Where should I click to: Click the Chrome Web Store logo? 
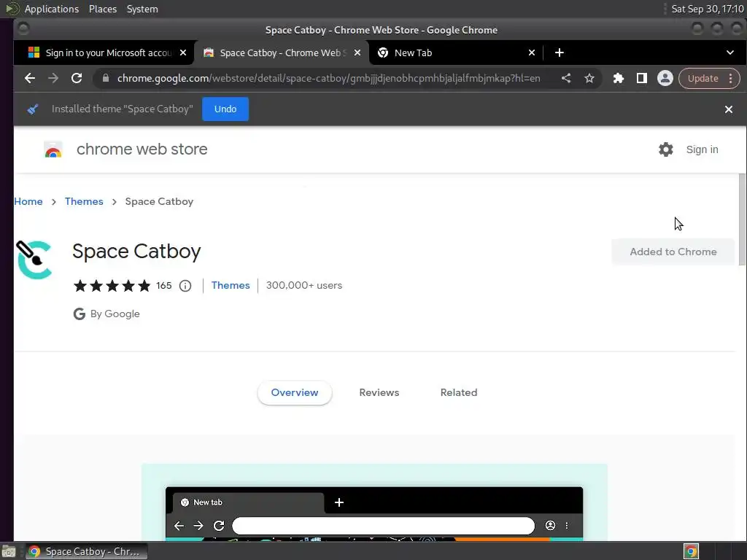53,149
